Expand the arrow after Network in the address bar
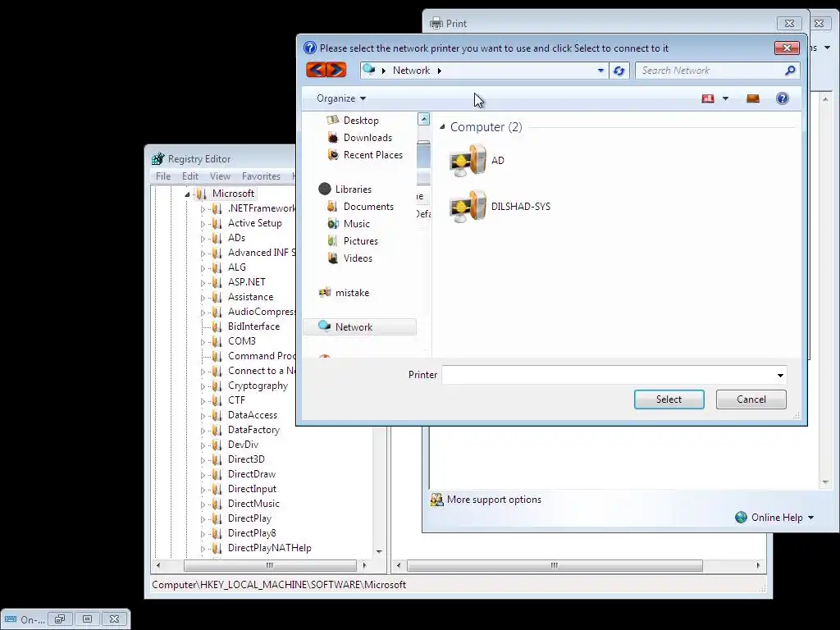The width and height of the screenshot is (840, 630). [x=440, y=71]
